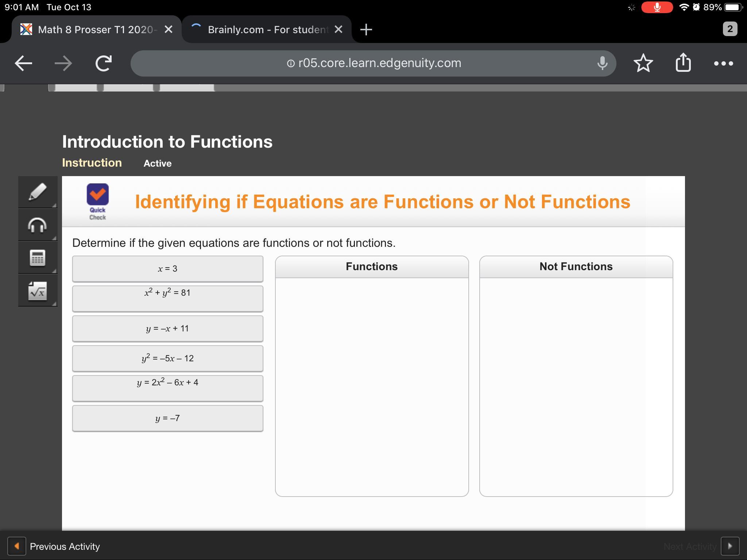Open the calculator tool

point(38,258)
